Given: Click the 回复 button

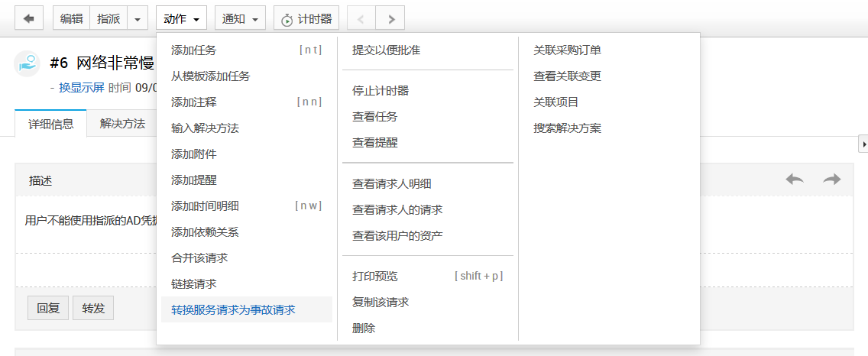Looking at the screenshot, I should 48,309.
